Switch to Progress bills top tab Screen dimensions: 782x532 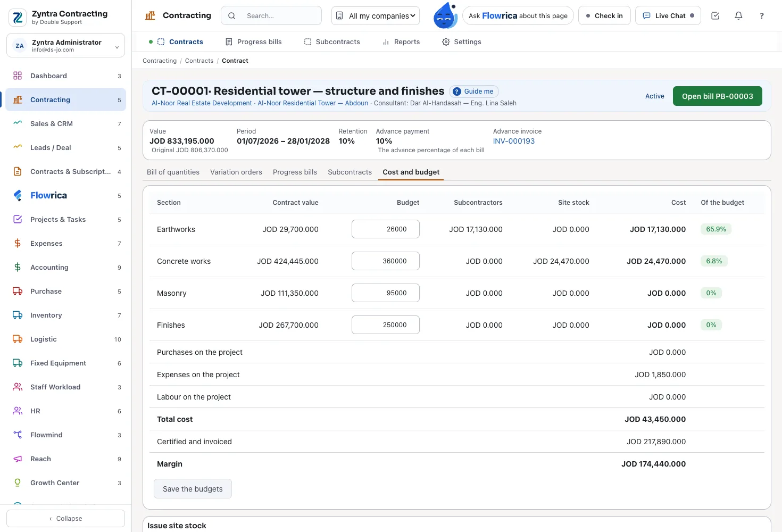(x=253, y=41)
